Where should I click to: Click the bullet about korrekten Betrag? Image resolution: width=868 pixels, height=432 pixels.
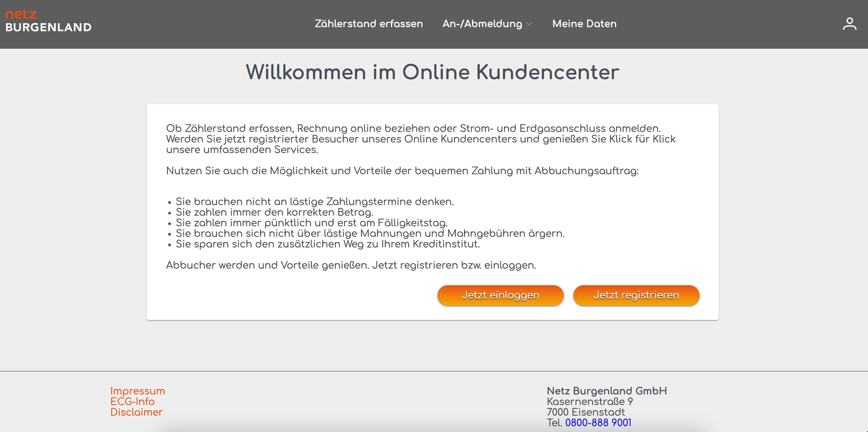(x=274, y=212)
